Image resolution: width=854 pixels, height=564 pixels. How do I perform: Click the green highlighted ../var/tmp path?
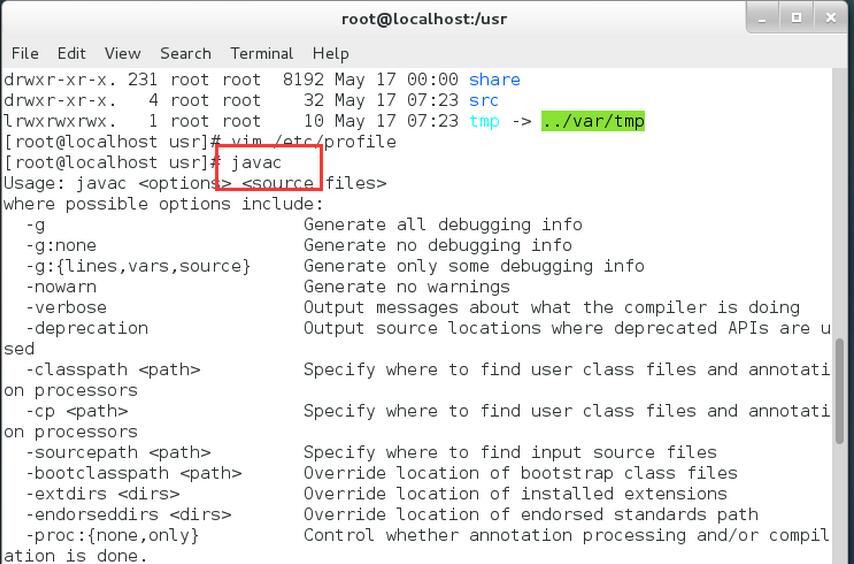point(592,121)
